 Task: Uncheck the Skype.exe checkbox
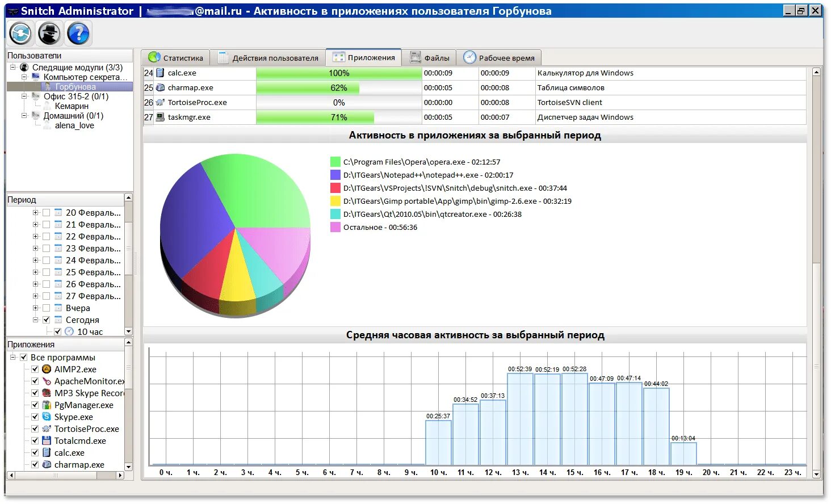click(x=35, y=417)
